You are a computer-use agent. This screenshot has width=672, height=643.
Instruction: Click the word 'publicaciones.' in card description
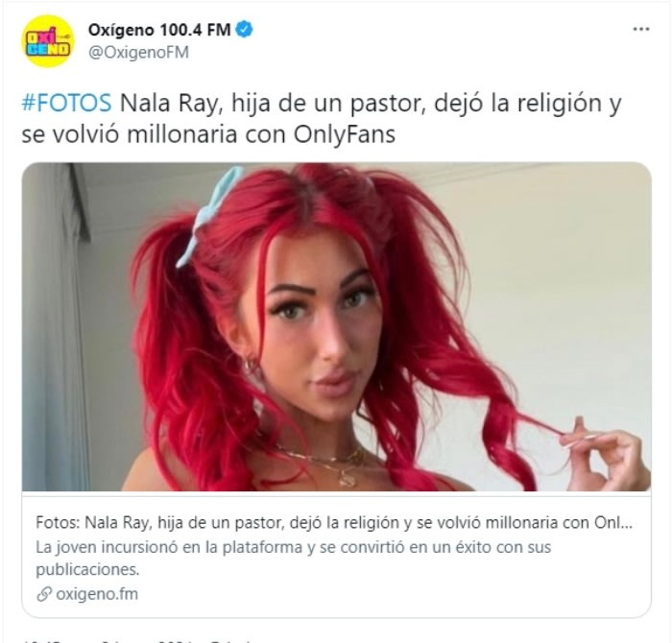tap(87, 570)
